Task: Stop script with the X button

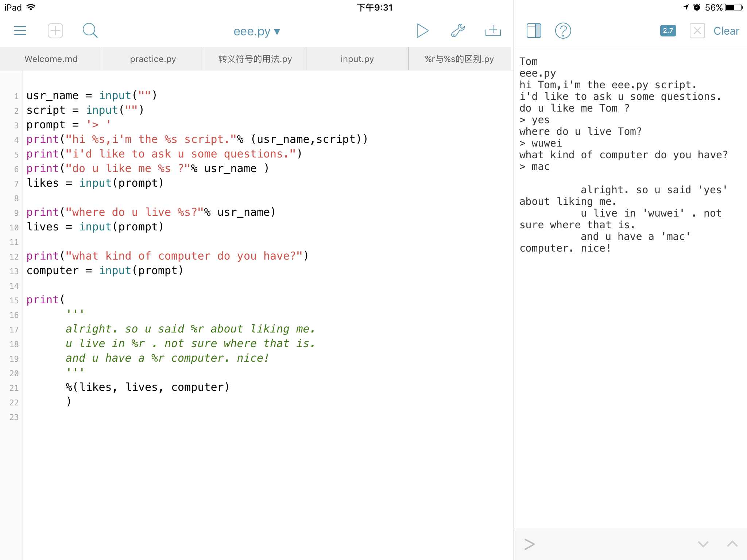Action: pos(697,31)
